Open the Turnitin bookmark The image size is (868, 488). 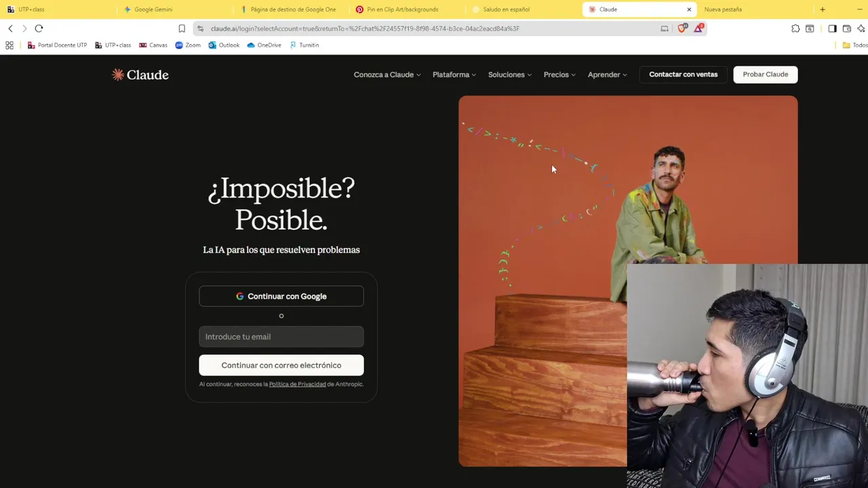coord(304,45)
